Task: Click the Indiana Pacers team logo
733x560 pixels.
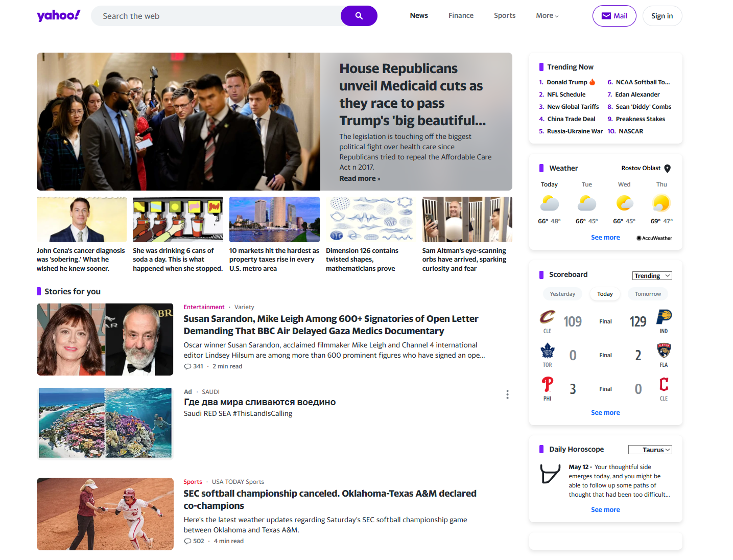Action: [664, 317]
